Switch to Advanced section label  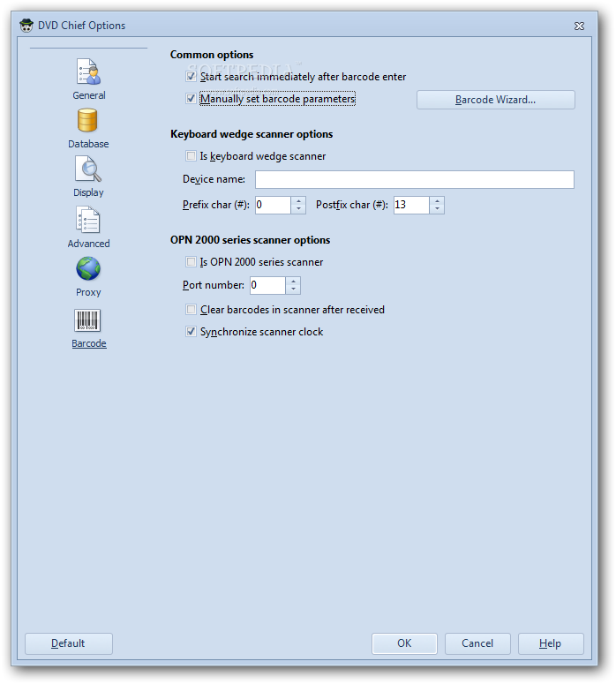click(88, 244)
